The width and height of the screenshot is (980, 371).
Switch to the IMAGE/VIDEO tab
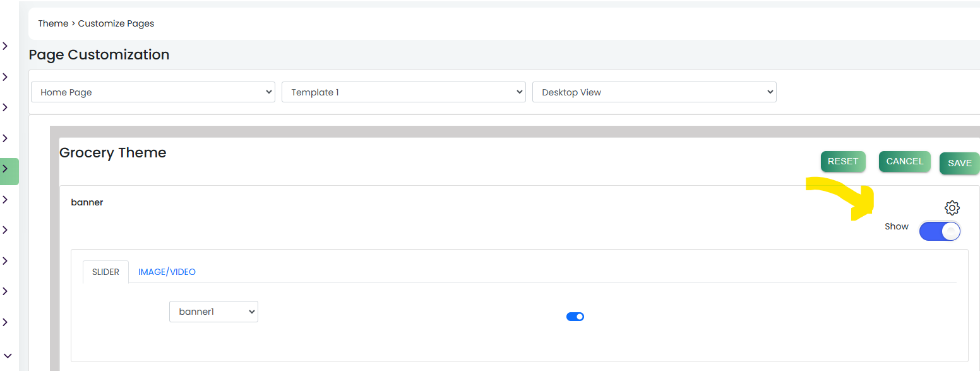(x=167, y=272)
